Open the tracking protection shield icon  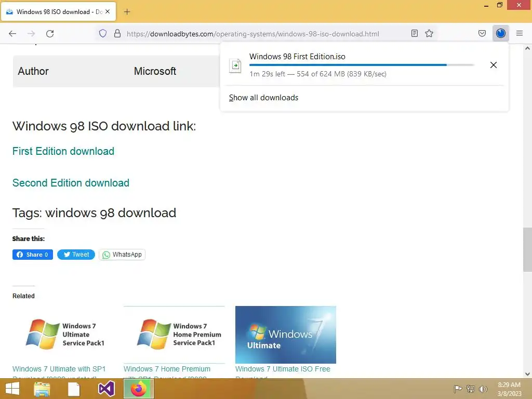[x=103, y=33]
